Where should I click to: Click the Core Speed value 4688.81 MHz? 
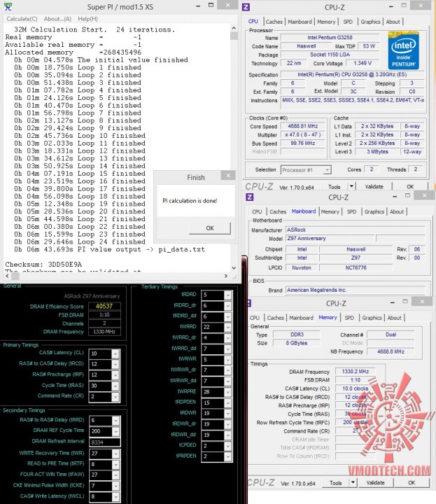302,126
